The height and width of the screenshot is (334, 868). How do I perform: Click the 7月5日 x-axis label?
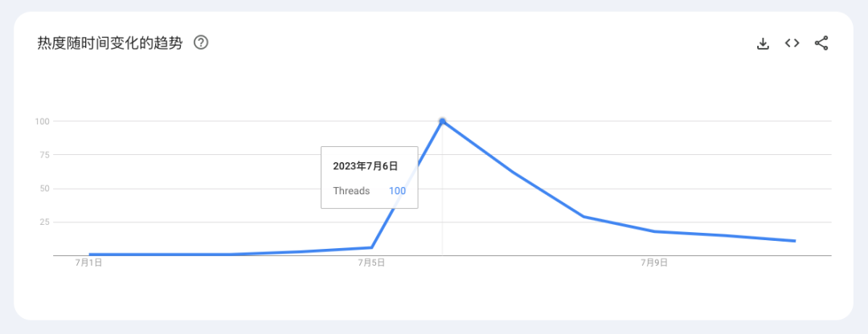371,263
